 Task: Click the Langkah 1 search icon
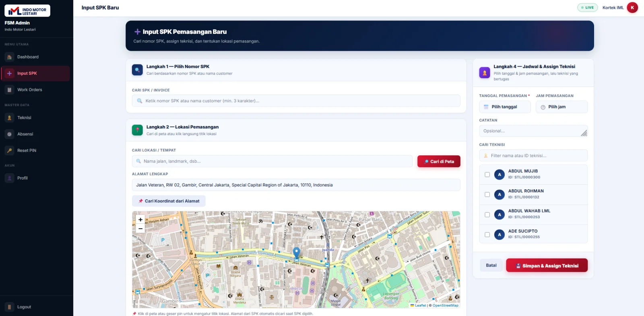point(137,70)
